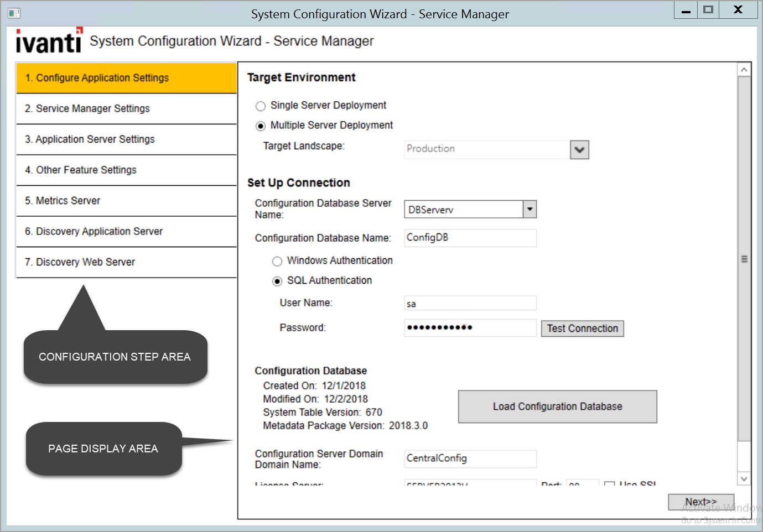Click the Password input field

tap(470, 327)
